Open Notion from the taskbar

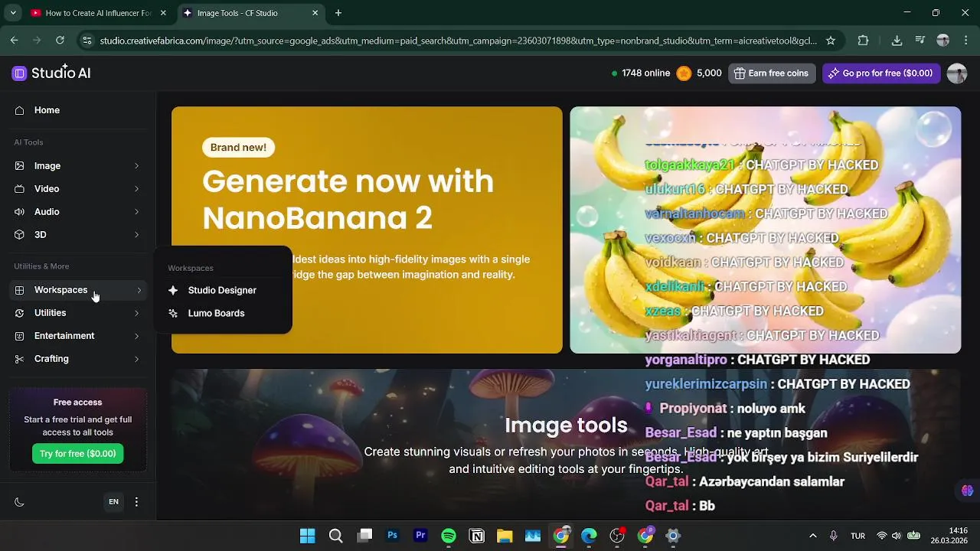click(x=477, y=536)
